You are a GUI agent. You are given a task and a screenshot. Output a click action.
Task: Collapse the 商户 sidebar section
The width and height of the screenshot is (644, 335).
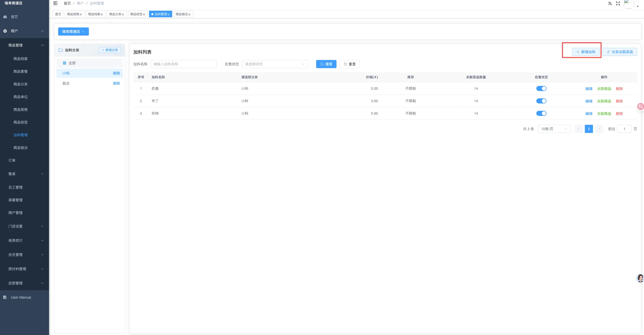pos(24,31)
